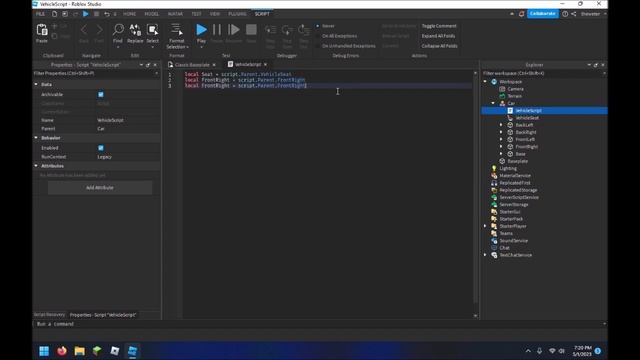Click the undo arrow in quick-access bar

[x=107, y=14]
